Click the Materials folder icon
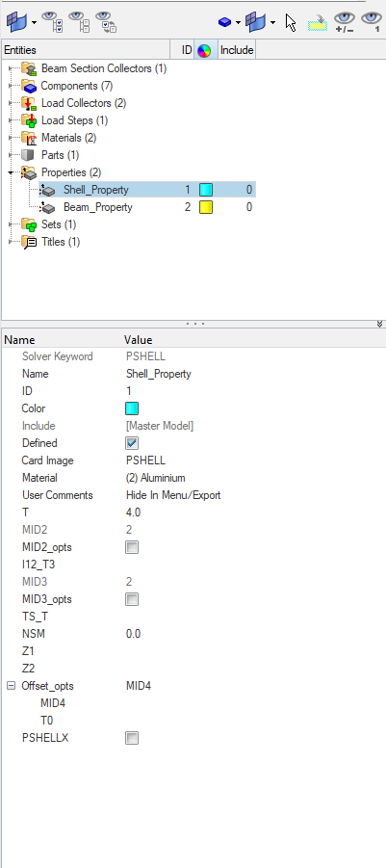This screenshot has width=386, height=868. [29, 138]
